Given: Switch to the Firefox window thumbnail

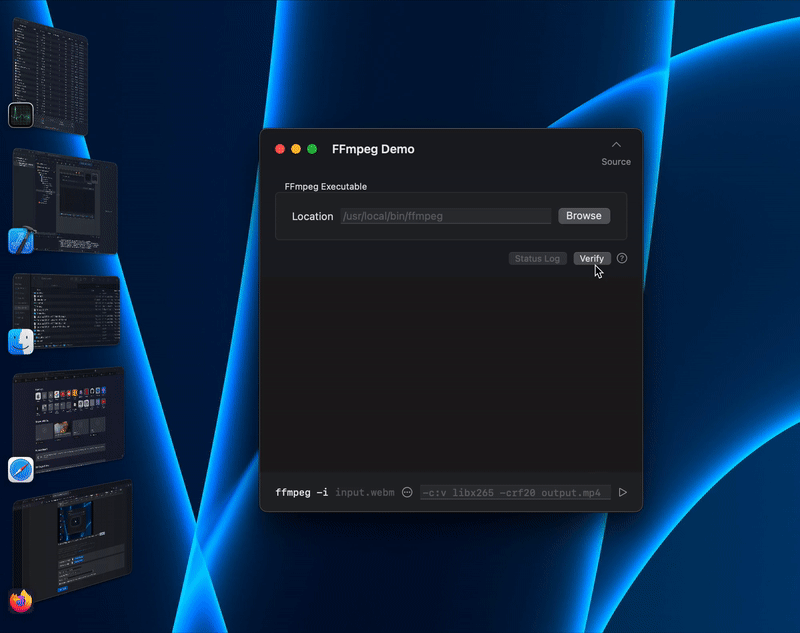Looking at the screenshot, I should [72, 541].
